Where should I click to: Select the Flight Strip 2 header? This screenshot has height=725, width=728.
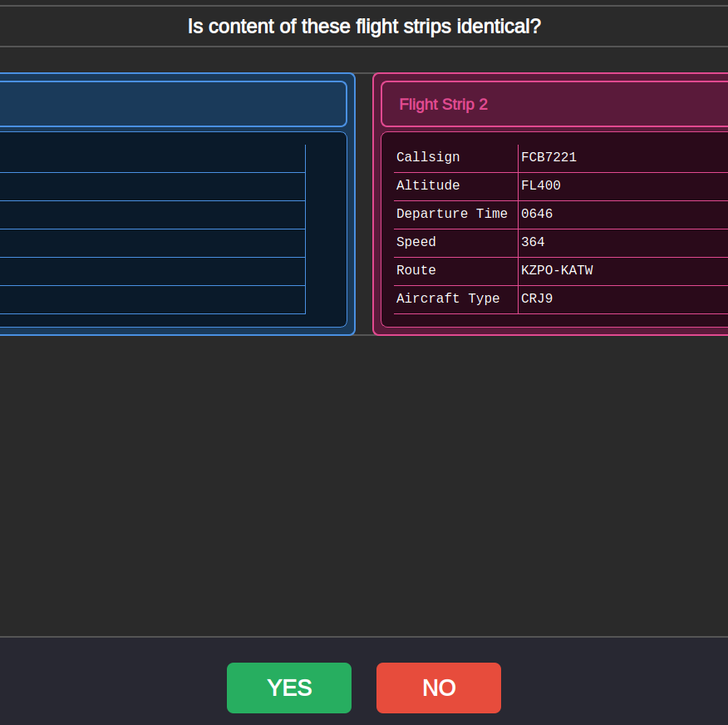click(443, 104)
